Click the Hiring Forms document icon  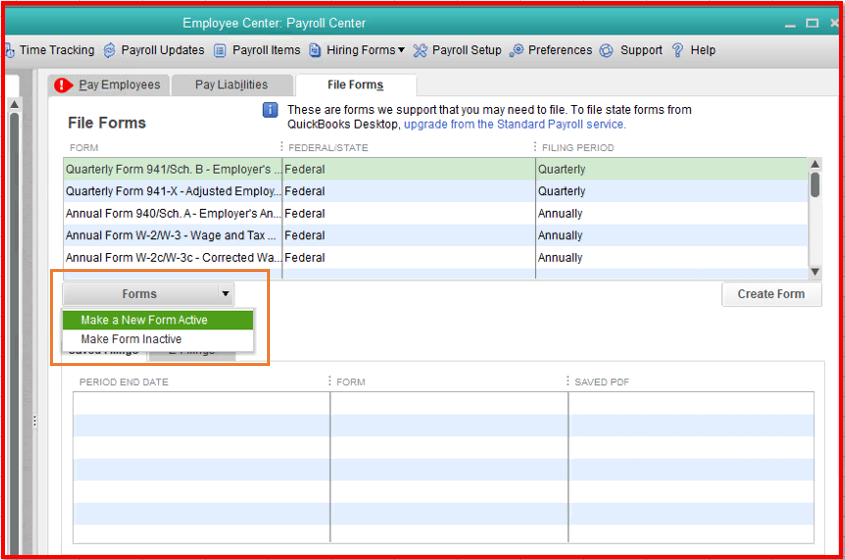click(x=315, y=50)
